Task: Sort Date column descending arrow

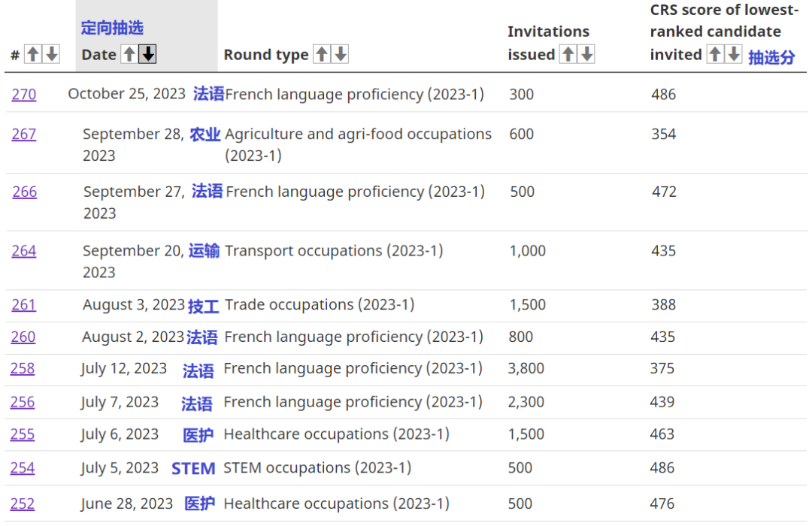Action: coord(148,54)
